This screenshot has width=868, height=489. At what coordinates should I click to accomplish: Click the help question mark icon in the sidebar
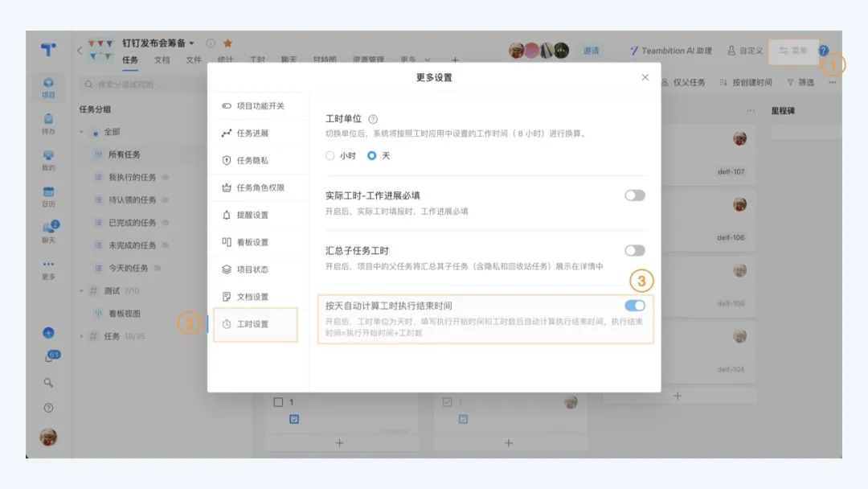(x=49, y=408)
